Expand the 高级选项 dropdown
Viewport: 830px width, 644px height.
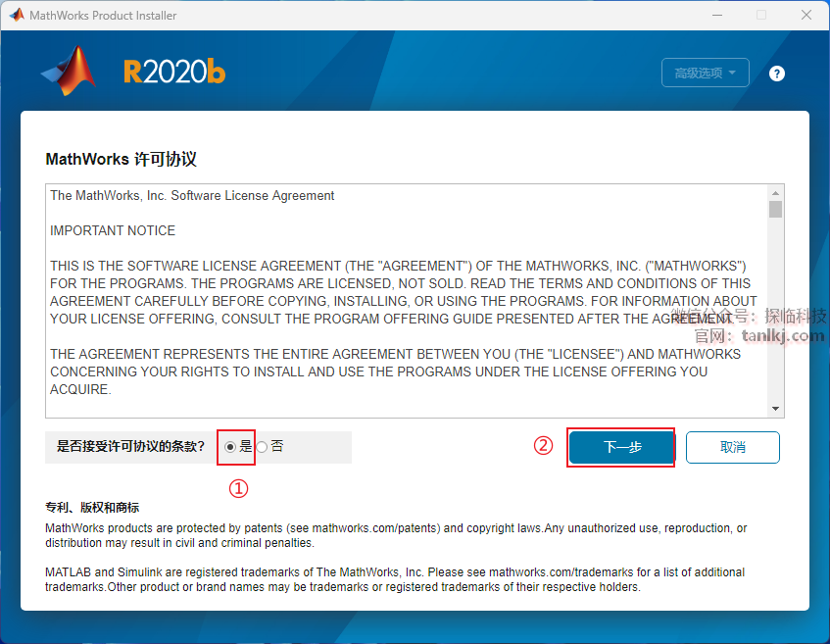pyautogui.click(x=706, y=73)
